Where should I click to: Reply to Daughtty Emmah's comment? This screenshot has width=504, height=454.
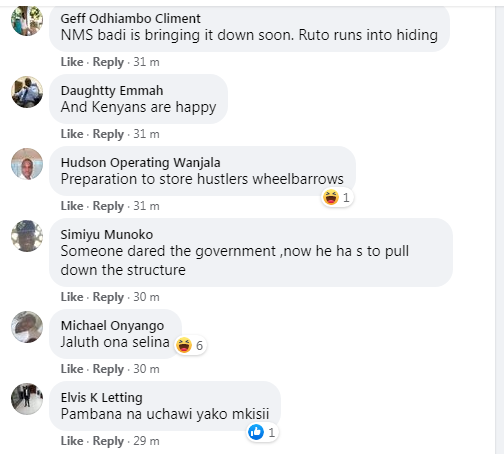coord(108,134)
